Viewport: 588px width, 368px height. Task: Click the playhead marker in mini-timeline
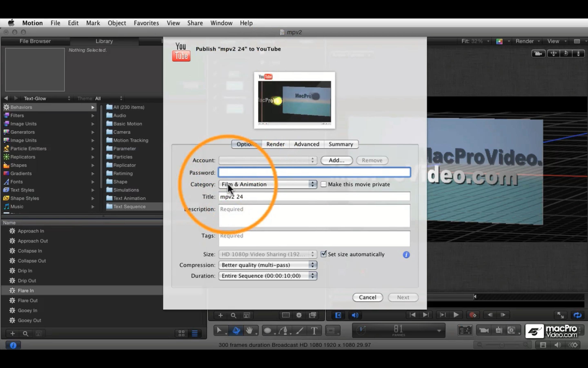coord(475,296)
